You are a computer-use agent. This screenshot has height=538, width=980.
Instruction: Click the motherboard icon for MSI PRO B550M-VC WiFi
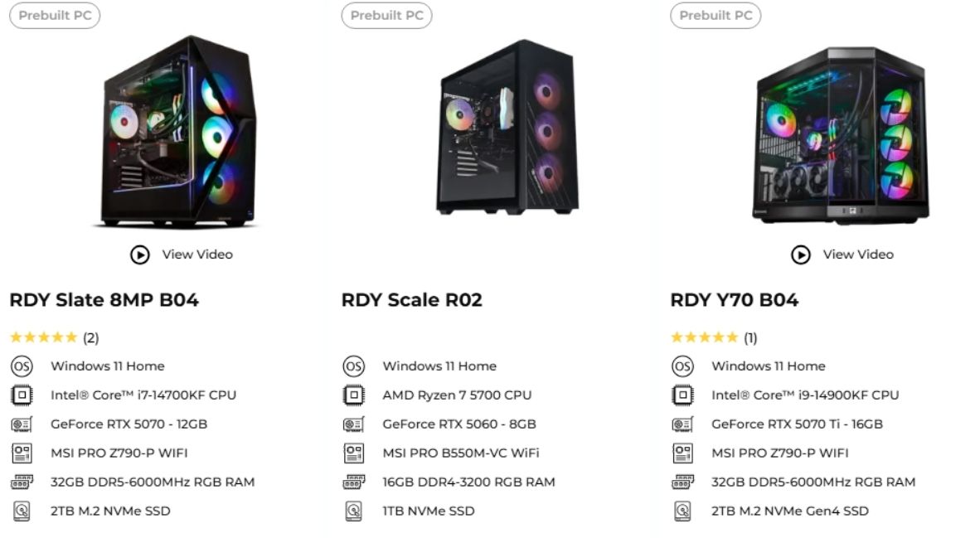click(352, 453)
